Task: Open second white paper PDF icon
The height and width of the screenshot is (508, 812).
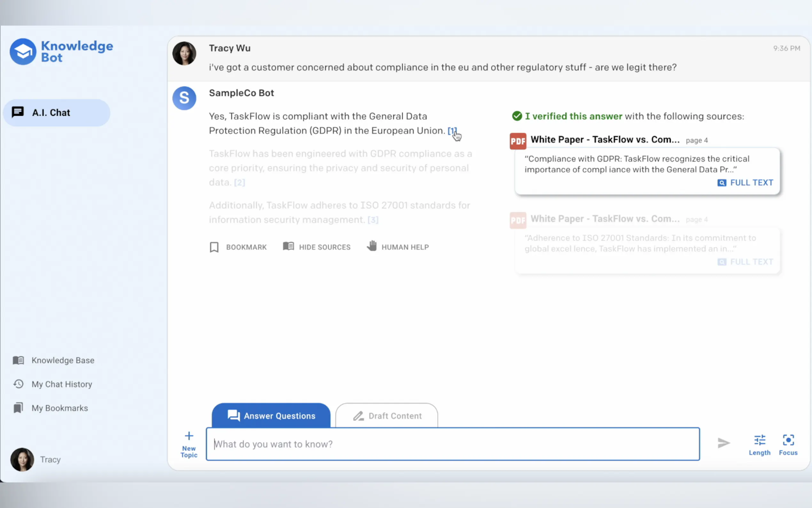Action: pyautogui.click(x=518, y=220)
